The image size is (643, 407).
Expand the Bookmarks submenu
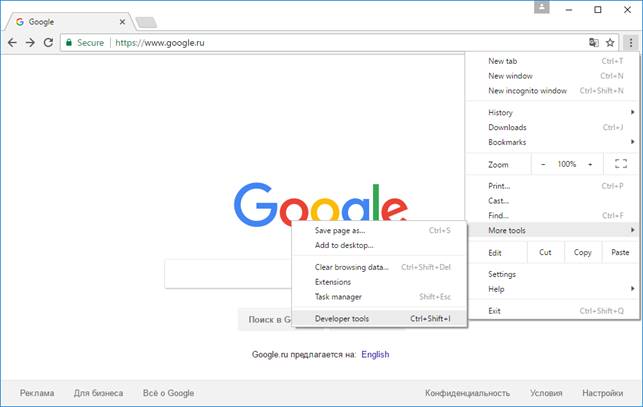click(552, 142)
